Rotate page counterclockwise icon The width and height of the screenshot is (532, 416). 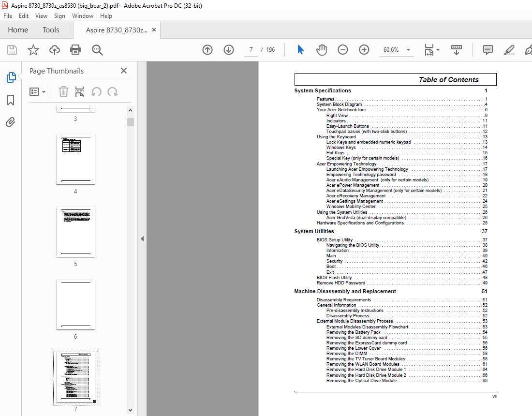coord(96,91)
